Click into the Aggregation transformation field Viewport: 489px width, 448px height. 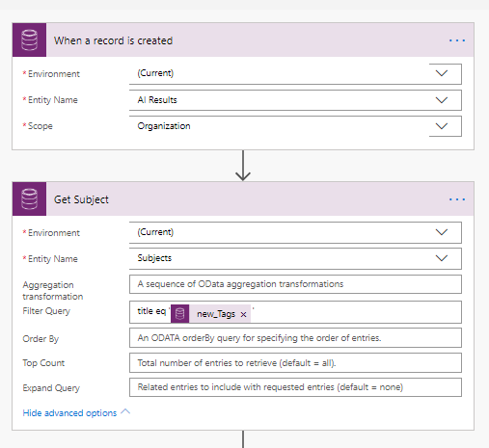tap(295, 284)
